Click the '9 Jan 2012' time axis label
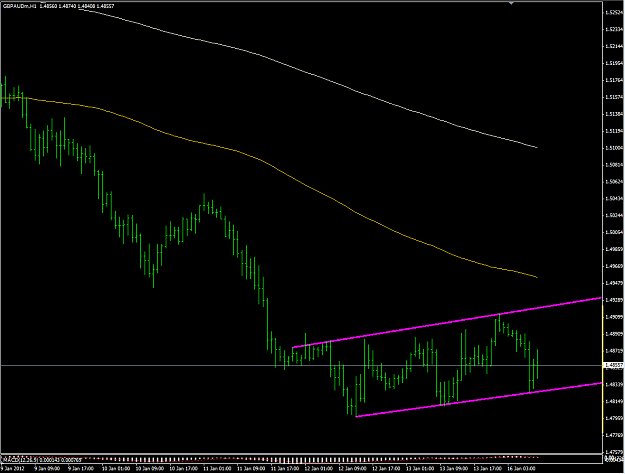This screenshot has width=625, height=474. coord(13,469)
